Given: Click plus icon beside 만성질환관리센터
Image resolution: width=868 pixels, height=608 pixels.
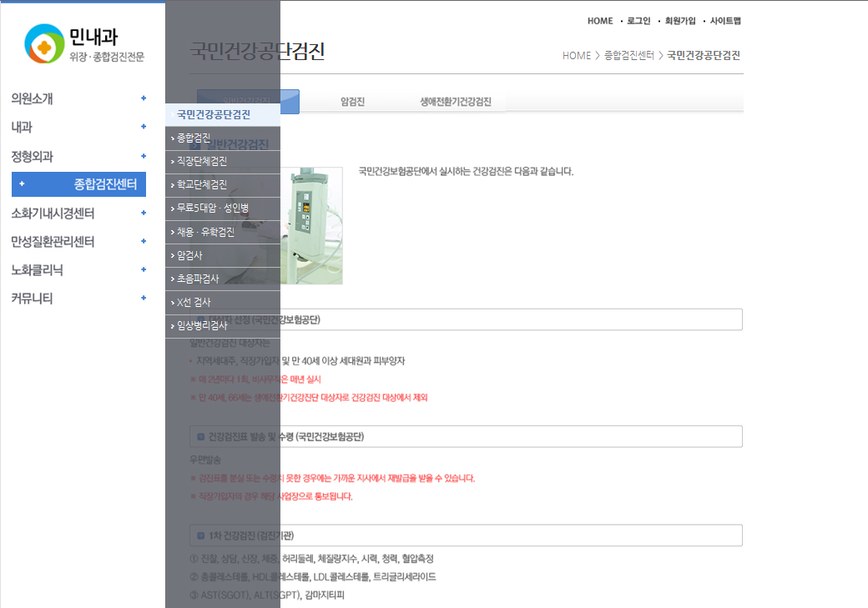Looking at the screenshot, I should (144, 241).
